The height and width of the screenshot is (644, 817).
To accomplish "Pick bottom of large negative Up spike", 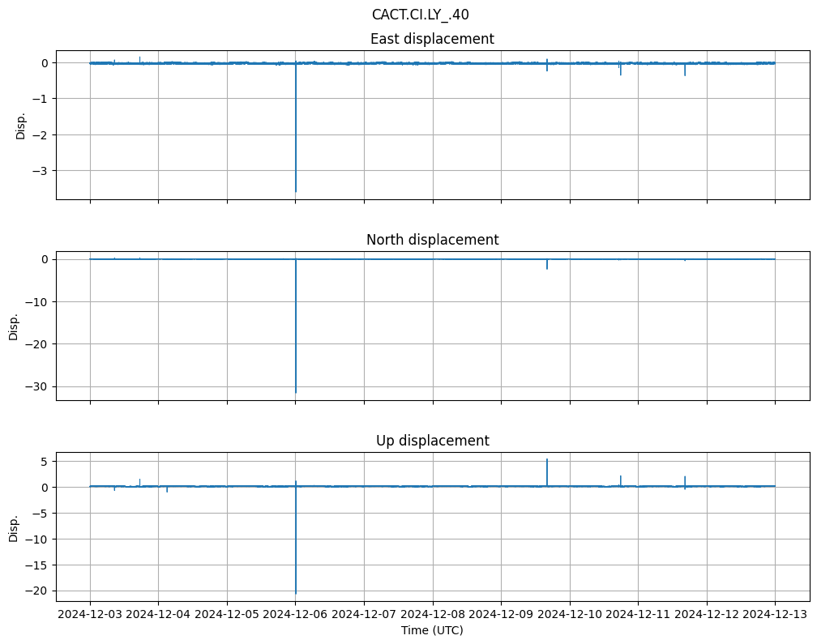I will 296,593.
